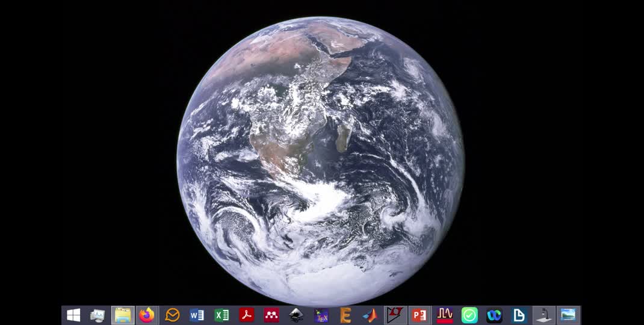Open the system monitor taskbar icon

click(98, 315)
